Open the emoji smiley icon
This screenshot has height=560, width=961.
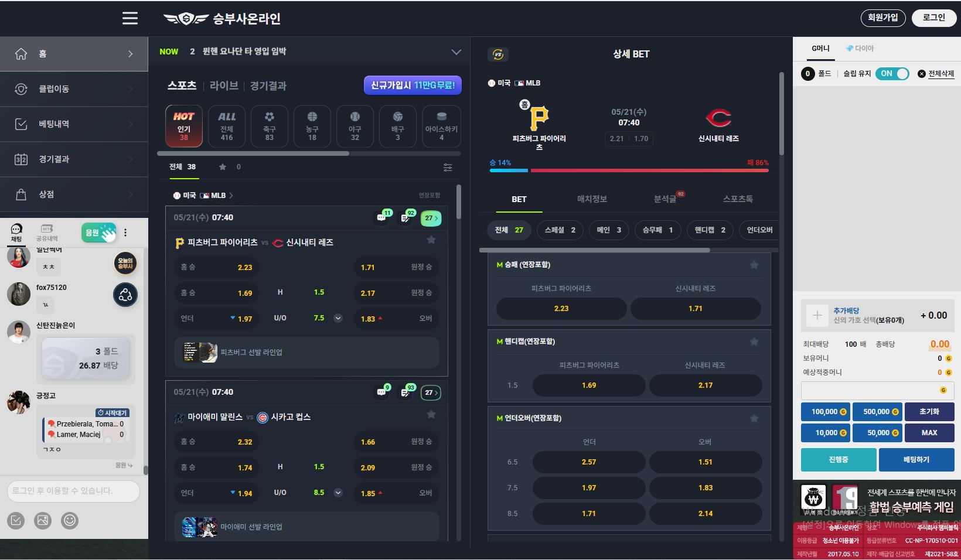(70, 520)
